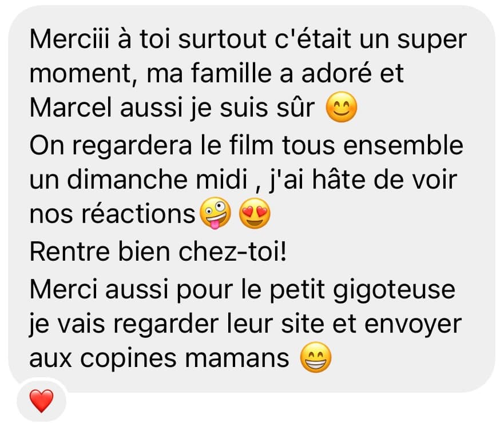504x423 pixels.
Task: Click the smiling blush emoji after 'sûr'
Action: coord(342,107)
